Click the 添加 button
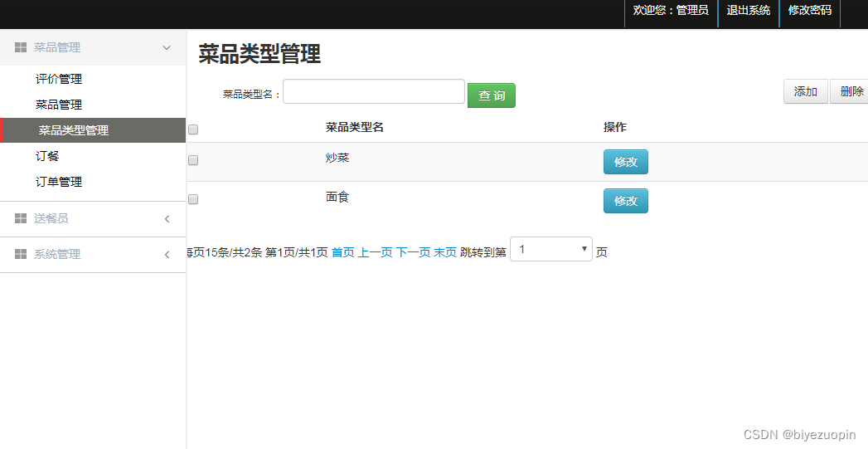Image resolution: width=868 pixels, height=449 pixels. 806,91
